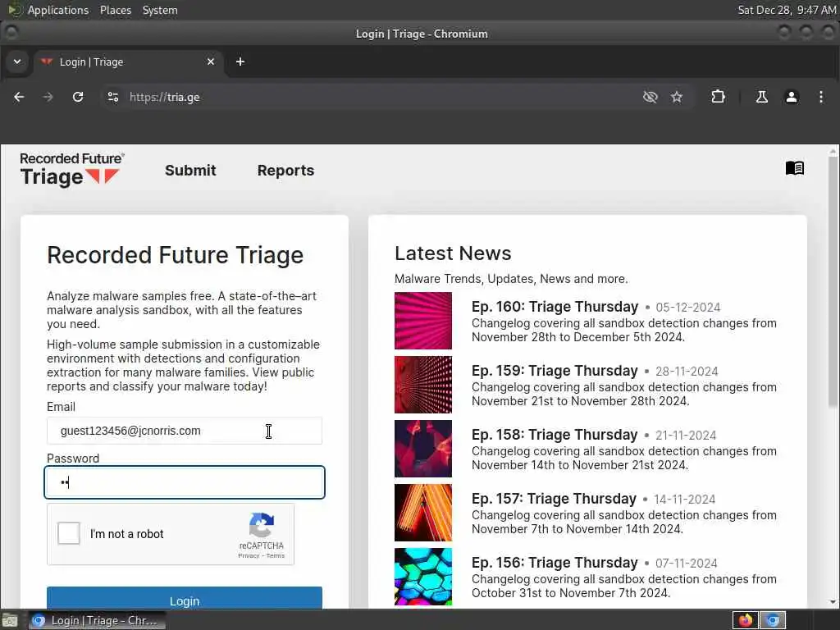Click the Password input field
This screenshot has height=630, width=840.
click(185, 482)
